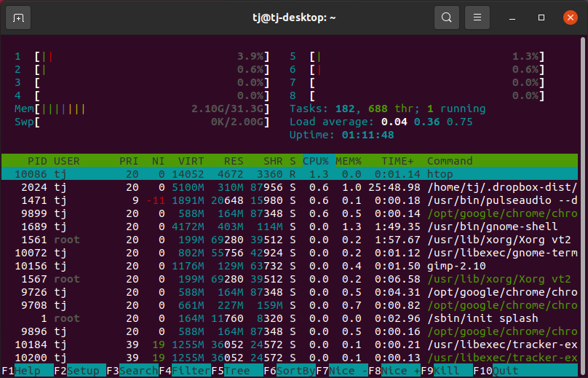The height and width of the screenshot is (378, 588).
Task: Select the gimp-2.10 process row
Action: (x=290, y=266)
